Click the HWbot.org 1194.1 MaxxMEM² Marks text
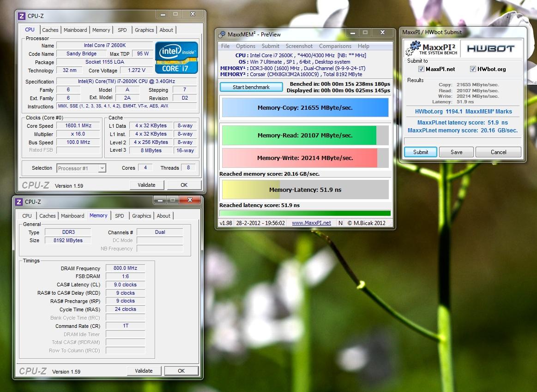537x392 pixels. click(463, 112)
